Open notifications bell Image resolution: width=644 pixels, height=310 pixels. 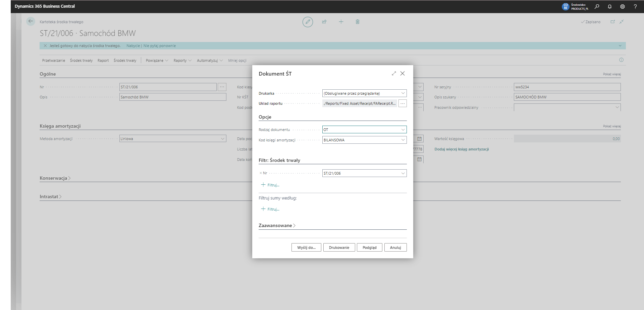610,6
